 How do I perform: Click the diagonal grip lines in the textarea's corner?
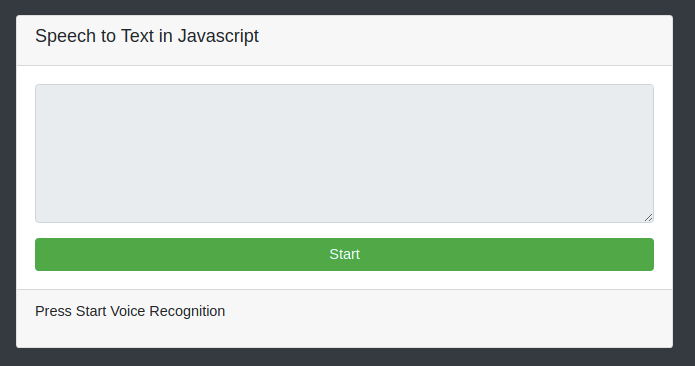648,217
